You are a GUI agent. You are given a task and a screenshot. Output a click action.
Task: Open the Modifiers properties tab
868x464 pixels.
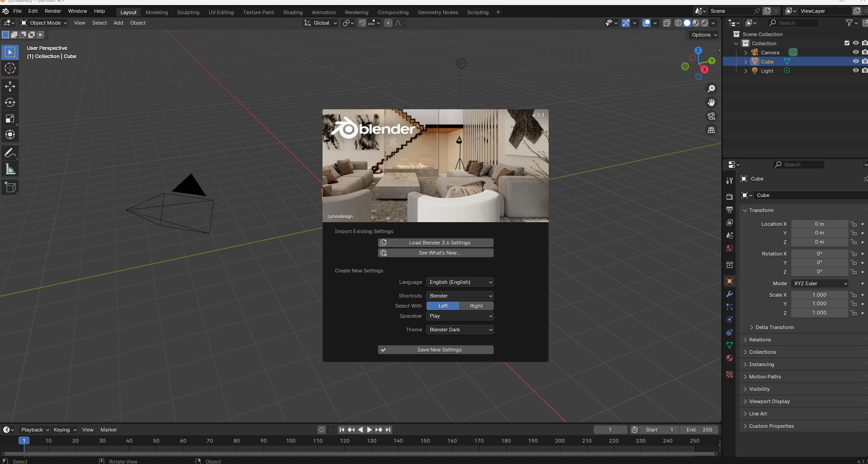(730, 294)
